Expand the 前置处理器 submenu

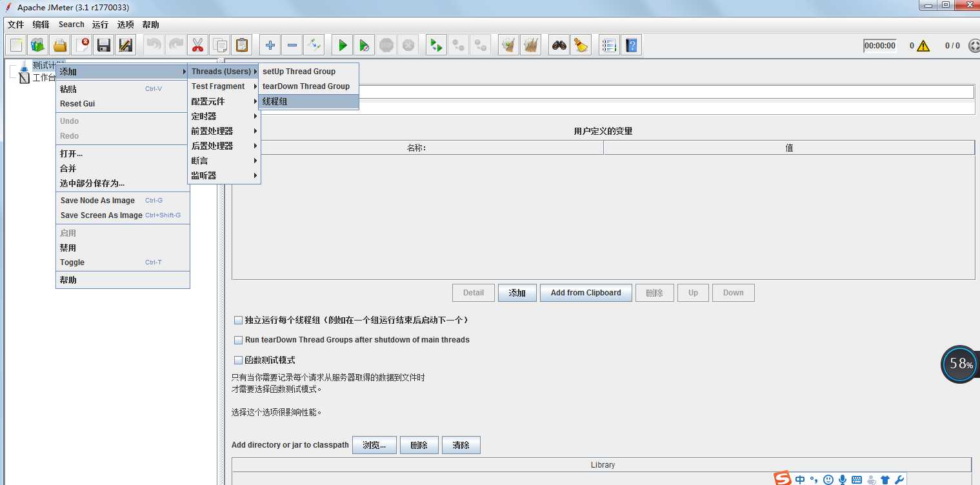224,131
